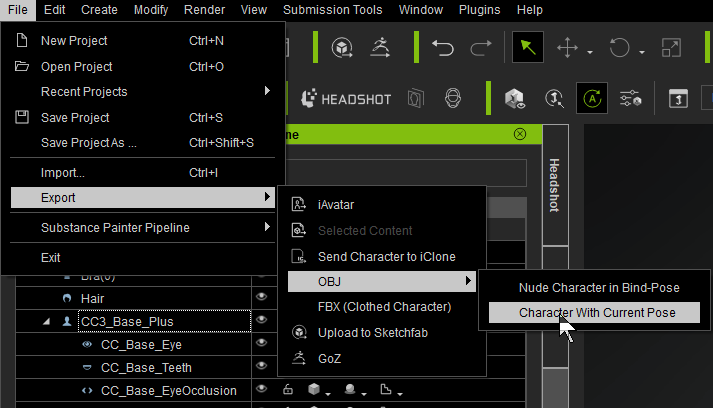This screenshot has width=713, height=408.
Task: Select New Project from File menu
Action: (x=142, y=40)
